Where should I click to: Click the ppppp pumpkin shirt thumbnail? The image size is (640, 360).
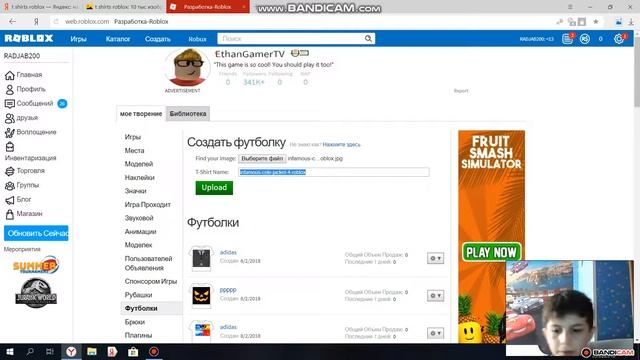click(201, 295)
